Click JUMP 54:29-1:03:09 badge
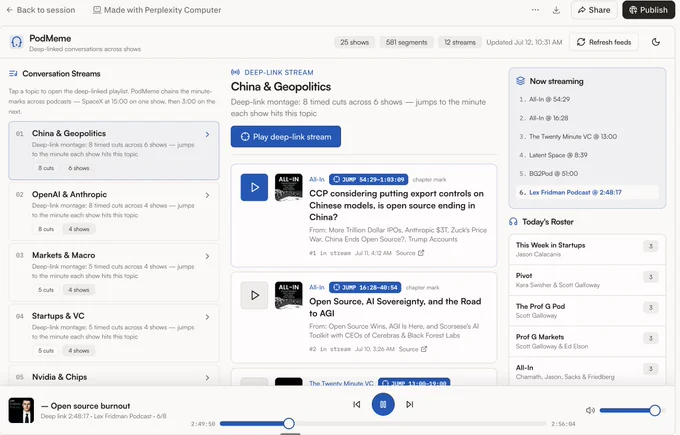This screenshot has height=435, width=680. [369, 179]
